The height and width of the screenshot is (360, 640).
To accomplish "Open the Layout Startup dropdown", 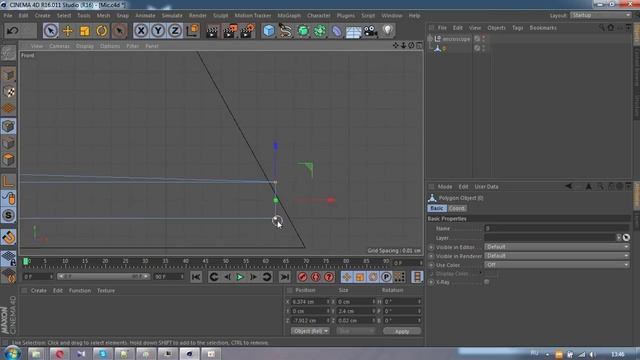I will (600, 15).
